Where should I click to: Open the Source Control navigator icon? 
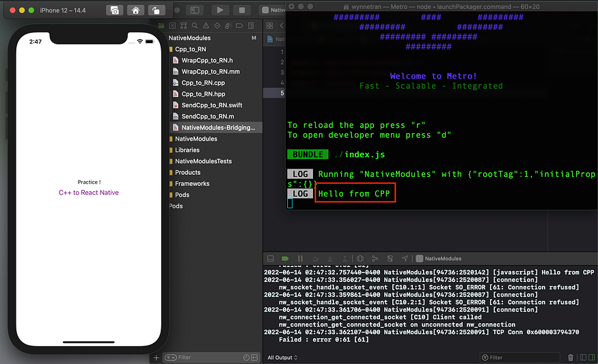[172, 25]
